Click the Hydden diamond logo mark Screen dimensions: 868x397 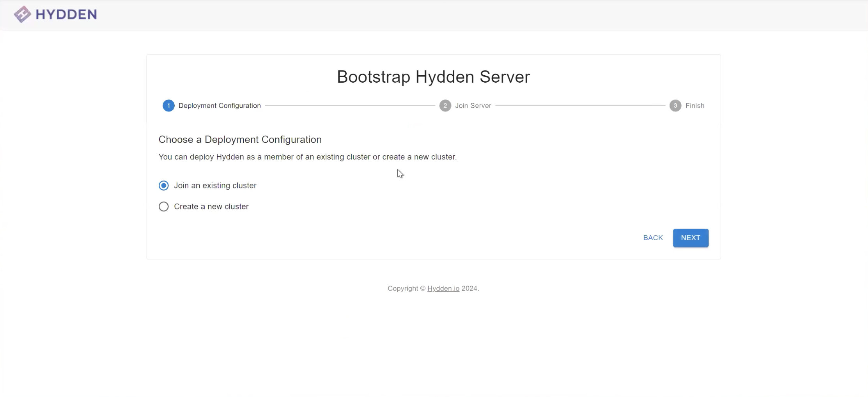point(23,14)
